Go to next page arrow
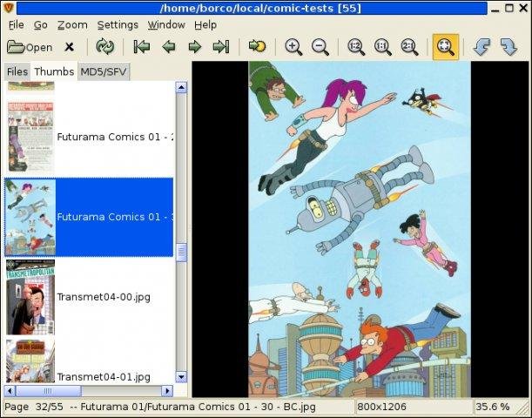 195,47
